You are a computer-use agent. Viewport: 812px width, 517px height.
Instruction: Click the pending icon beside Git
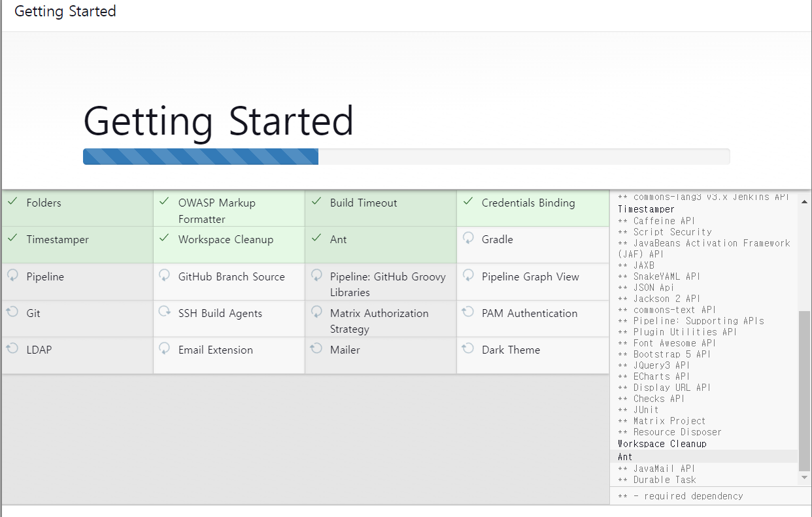[12, 312]
